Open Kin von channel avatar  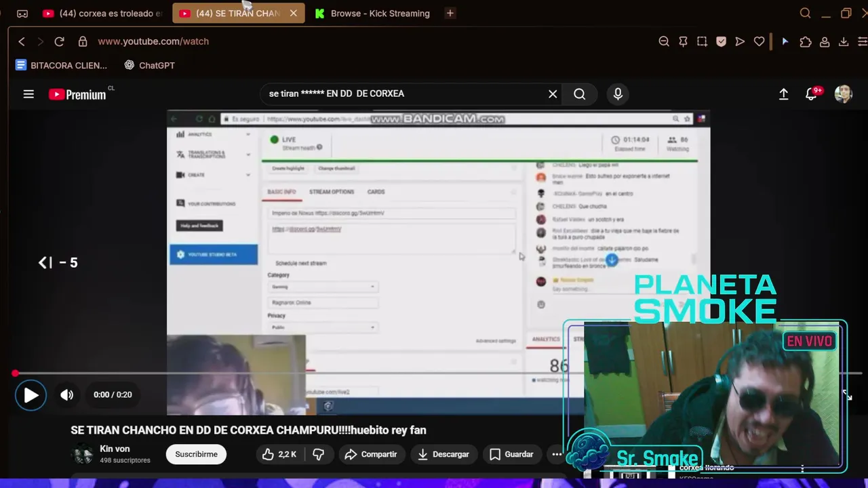(83, 454)
